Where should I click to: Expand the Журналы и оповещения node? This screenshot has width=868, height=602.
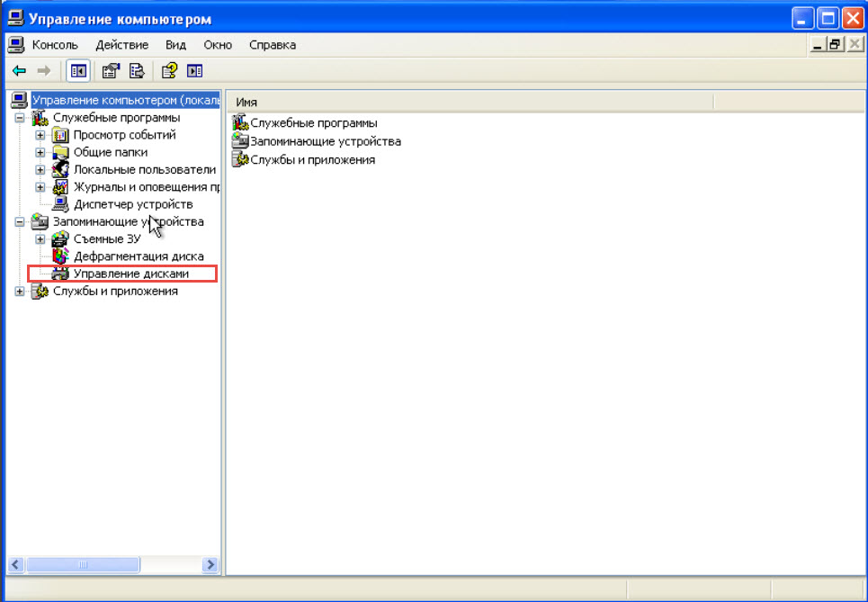40,187
